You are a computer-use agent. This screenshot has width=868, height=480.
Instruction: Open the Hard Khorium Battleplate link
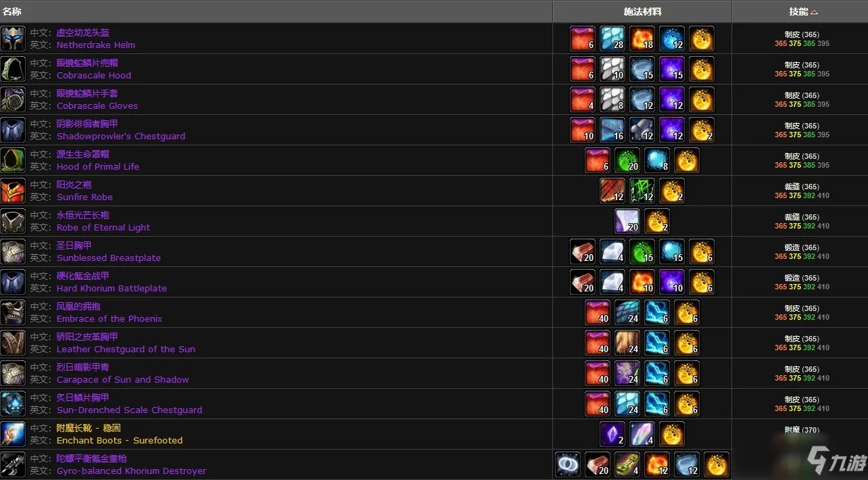pos(112,288)
